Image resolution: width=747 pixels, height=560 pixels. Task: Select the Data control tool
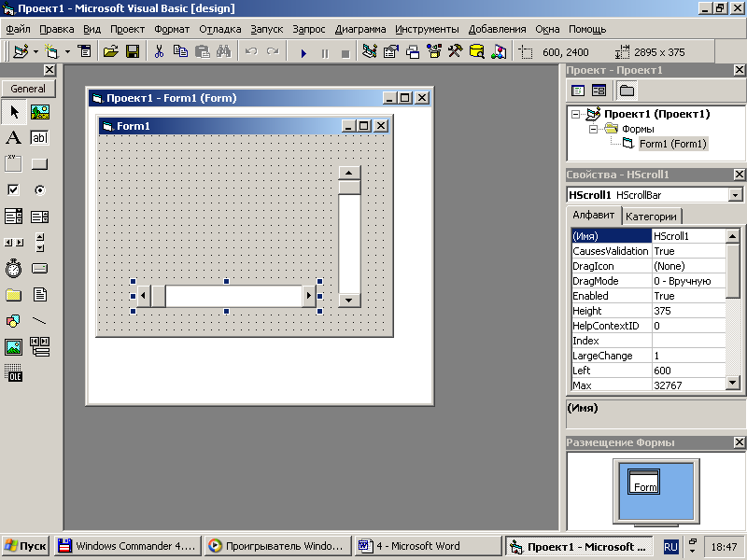click(x=40, y=347)
